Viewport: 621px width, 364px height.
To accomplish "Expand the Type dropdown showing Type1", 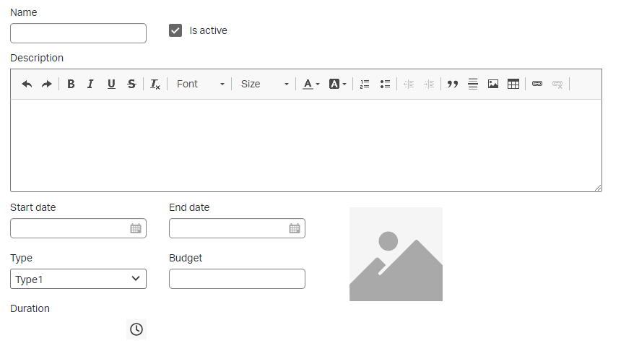I will click(x=78, y=279).
